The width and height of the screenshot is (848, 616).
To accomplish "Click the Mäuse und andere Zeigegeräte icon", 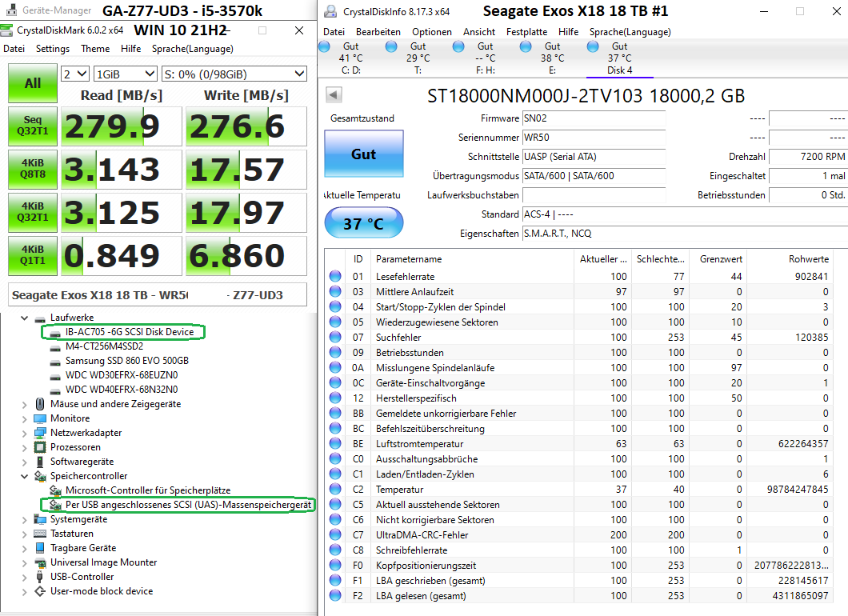I will [39, 404].
